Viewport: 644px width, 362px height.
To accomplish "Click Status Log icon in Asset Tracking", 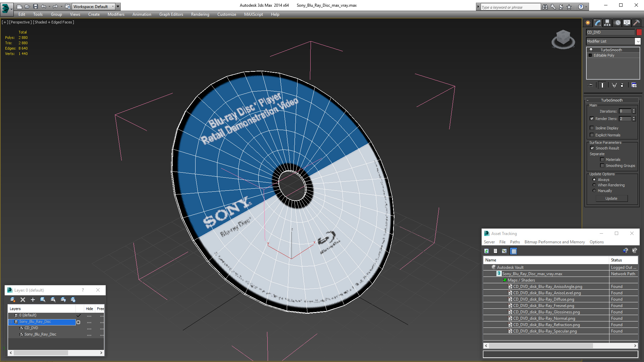I will point(495,251).
